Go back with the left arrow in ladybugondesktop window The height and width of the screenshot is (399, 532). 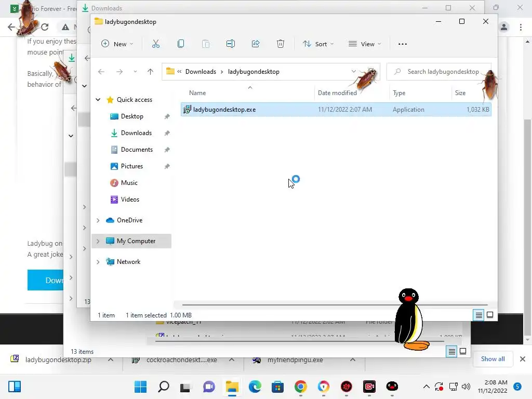(x=101, y=72)
